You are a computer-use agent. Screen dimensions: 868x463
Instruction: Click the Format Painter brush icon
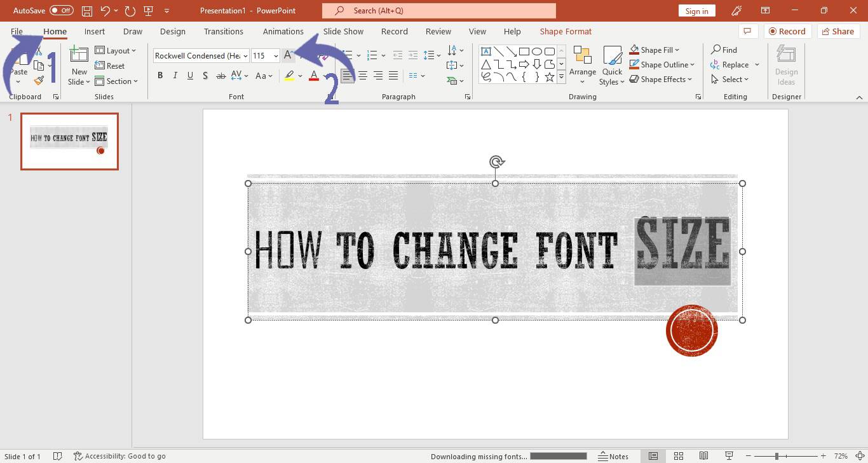click(39, 81)
